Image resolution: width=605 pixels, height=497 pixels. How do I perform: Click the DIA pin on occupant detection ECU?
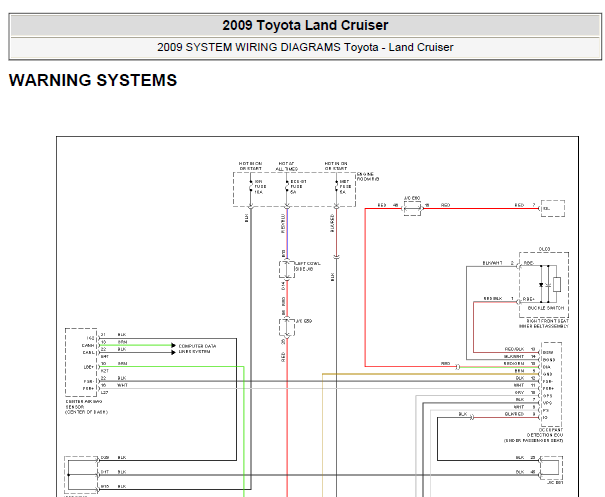[x=547, y=367]
